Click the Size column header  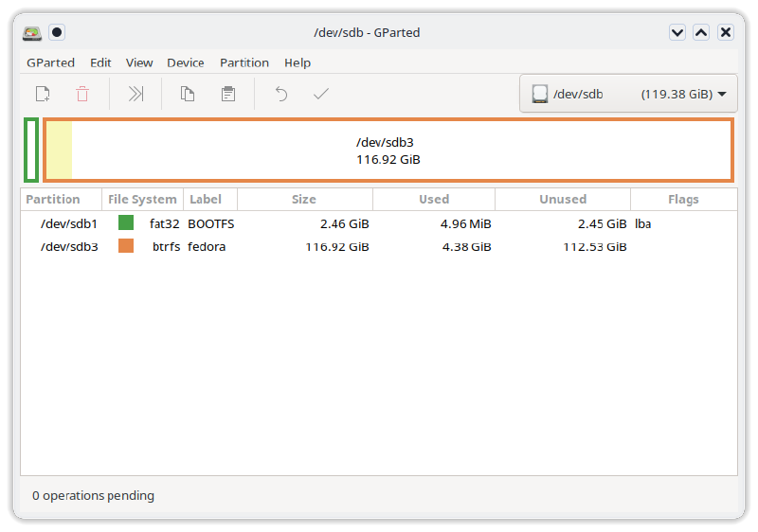[x=304, y=200]
